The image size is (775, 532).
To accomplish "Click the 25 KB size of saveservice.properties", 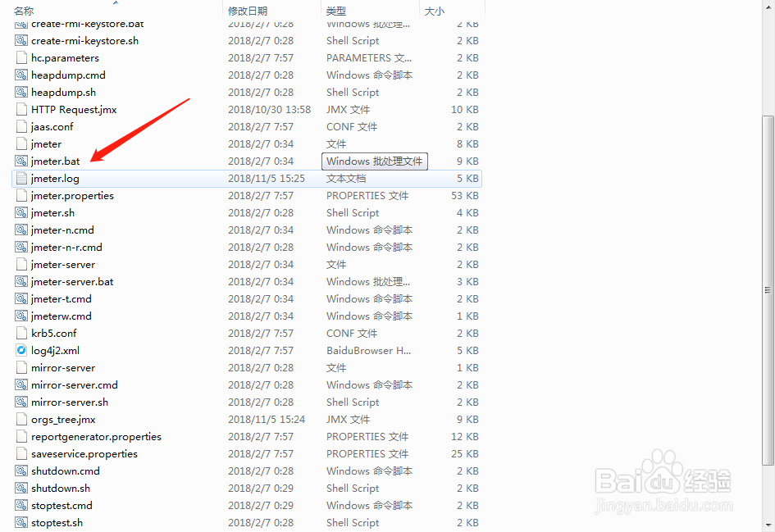I will pos(465,454).
